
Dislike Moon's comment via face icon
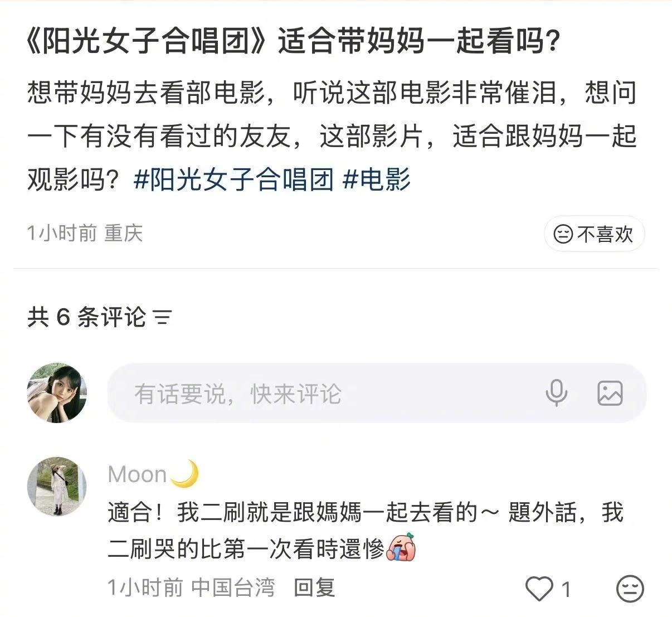click(630, 589)
